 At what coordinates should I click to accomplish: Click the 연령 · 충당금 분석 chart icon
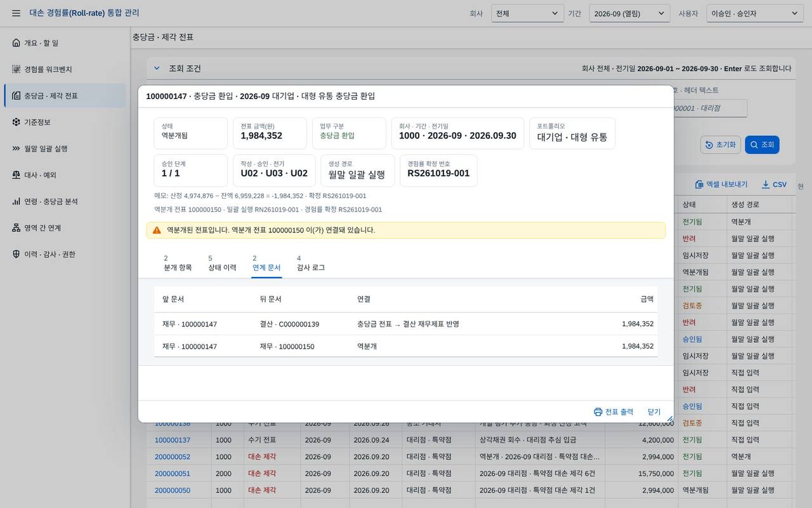[16, 201]
